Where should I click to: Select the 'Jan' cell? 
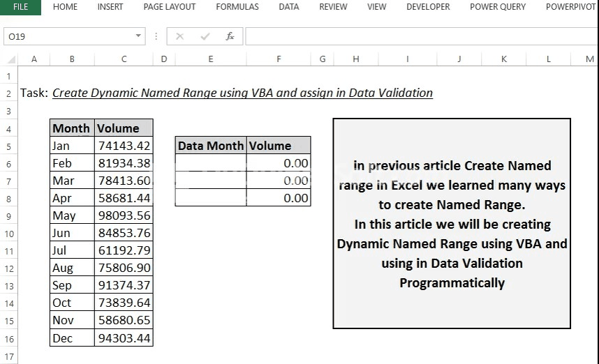click(x=72, y=146)
